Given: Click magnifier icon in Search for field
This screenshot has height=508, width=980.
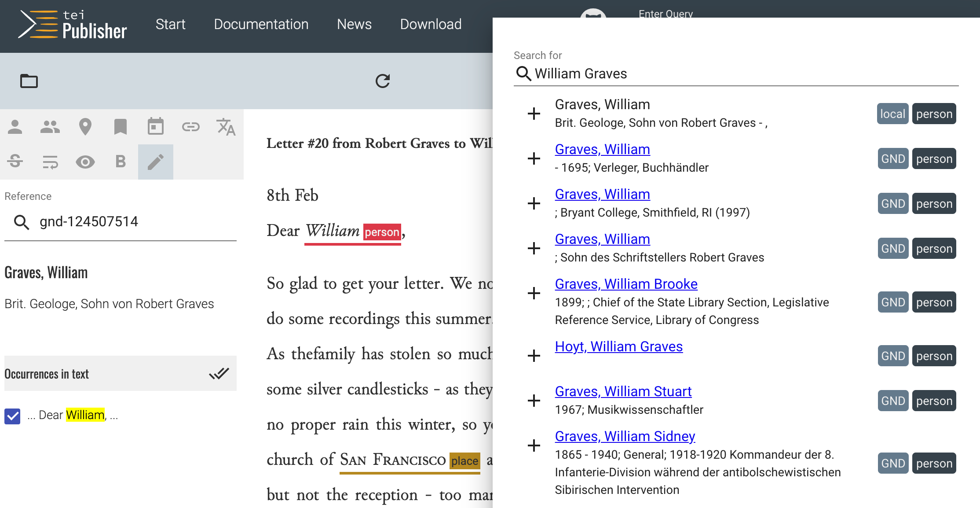Looking at the screenshot, I should point(523,74).
